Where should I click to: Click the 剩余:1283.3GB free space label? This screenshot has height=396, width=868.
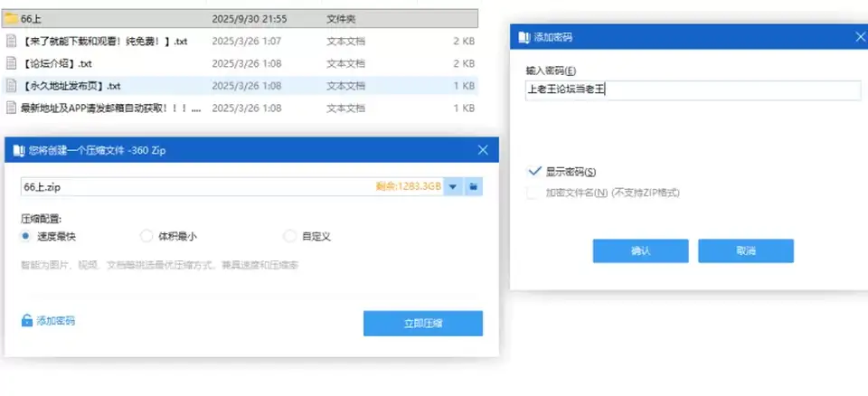click(409, 186)
